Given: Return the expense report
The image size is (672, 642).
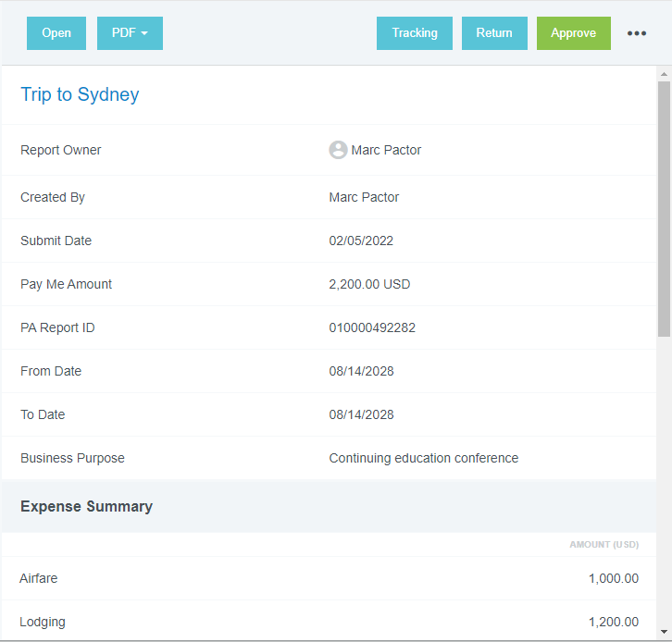Looking at the screenshot, I should tap(494, 33).
